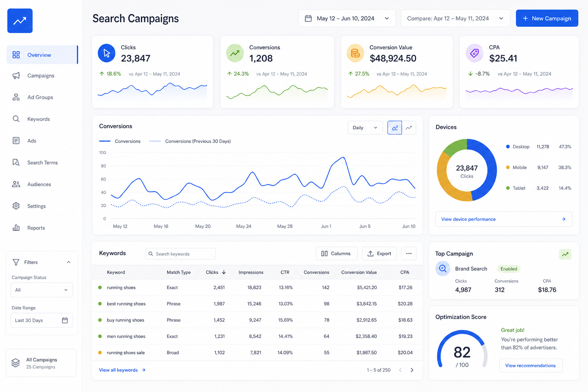Image resolution: width=588 pixels, height=392 pixels.
Task: Click the Clicks cursor icon card
Action: coord(106,53)
